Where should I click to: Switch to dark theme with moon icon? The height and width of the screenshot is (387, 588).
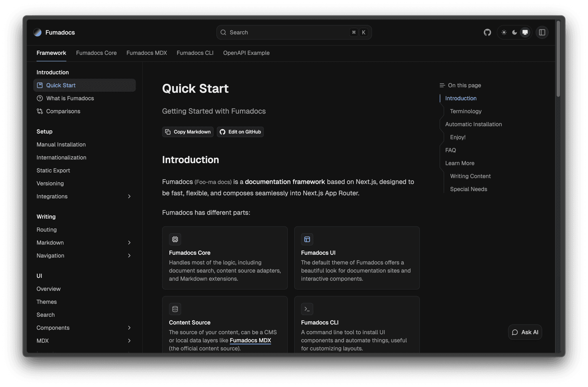(x=514, y=32)
